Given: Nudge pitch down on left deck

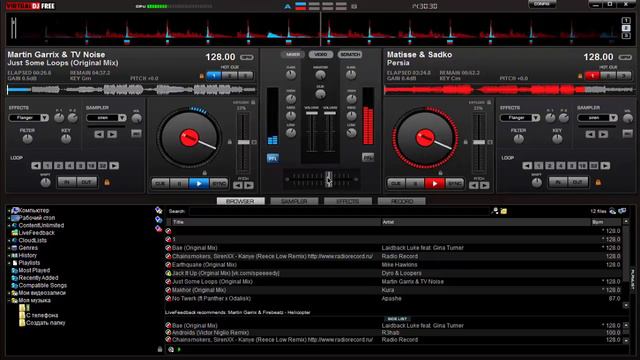Looking at the screenshot, I should [x=238, y=186].
